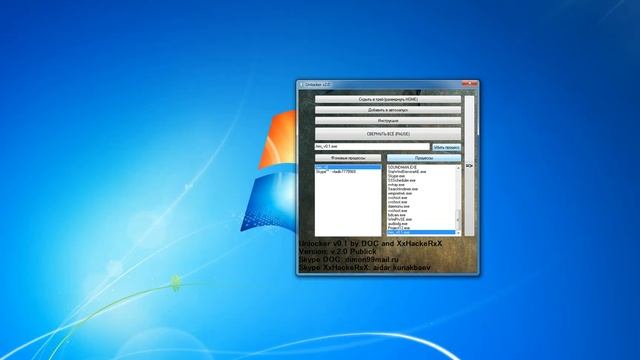Close the Unlocker v2.0 window
This screenshot has width=640, height=360.
(469, 84)
